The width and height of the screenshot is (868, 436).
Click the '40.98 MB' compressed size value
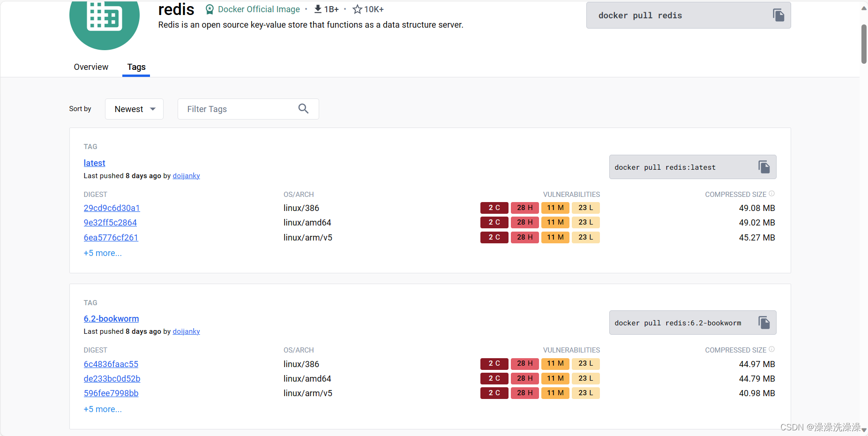point(757,393)
